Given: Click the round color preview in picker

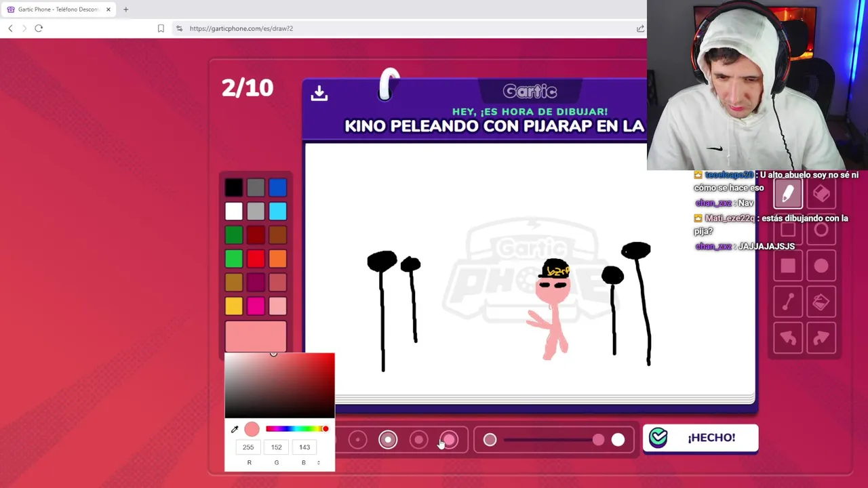Looking at the screenshot, I should (252, 429).
